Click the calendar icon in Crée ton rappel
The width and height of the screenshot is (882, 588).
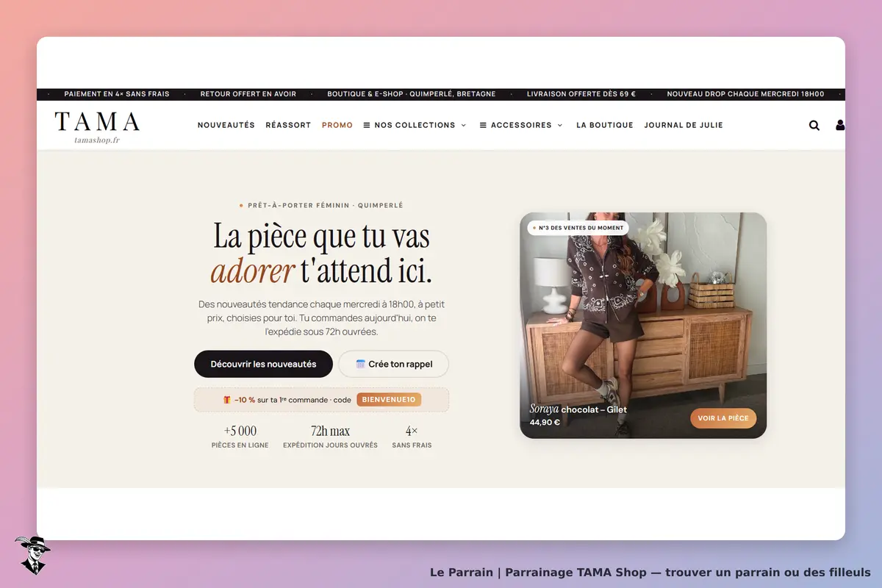click(x=360, y=364)
